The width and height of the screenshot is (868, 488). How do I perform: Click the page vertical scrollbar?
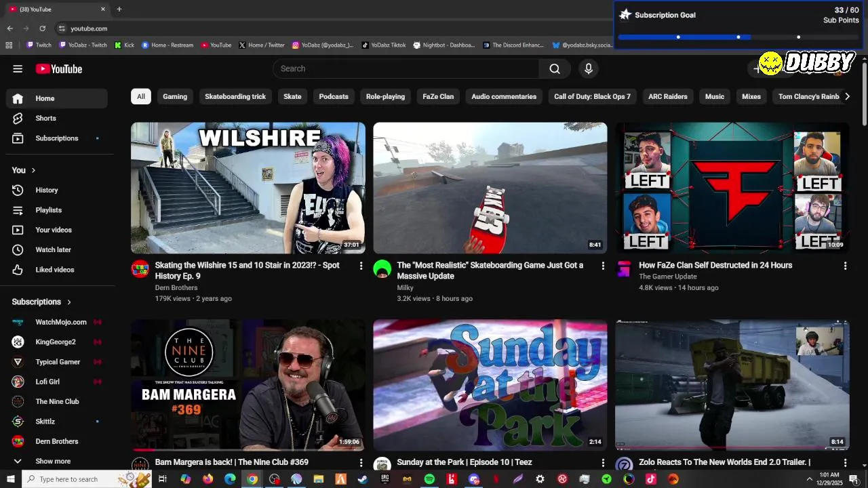pyautogui.click(x=865, y=93)
